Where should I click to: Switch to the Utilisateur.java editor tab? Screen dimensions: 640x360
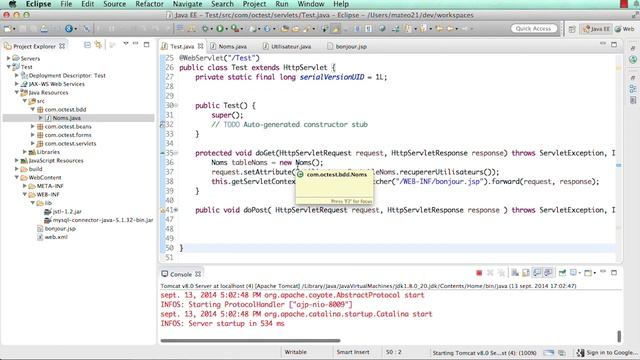[287, 47]
